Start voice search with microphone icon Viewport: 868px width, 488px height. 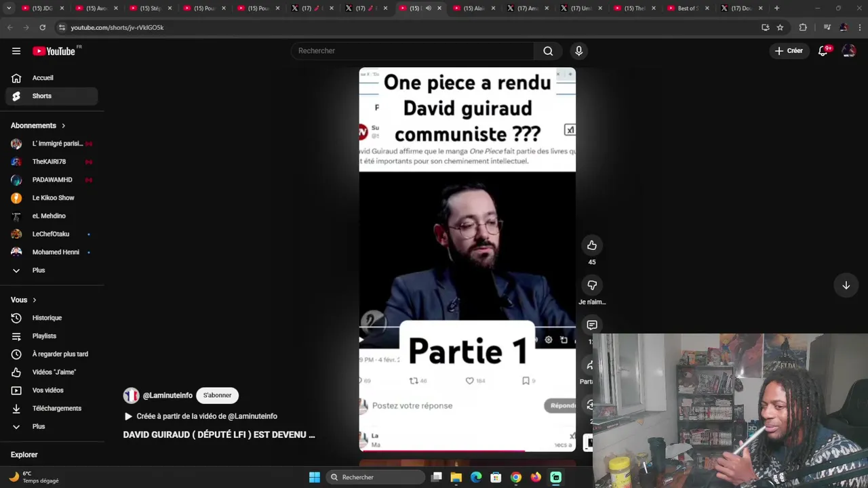(578, 51)
